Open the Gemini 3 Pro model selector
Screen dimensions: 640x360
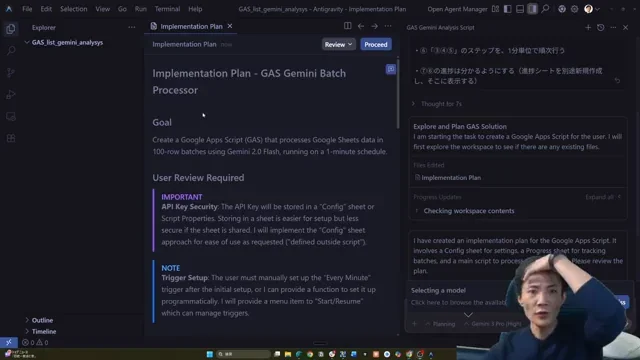(x=493, y=324)
